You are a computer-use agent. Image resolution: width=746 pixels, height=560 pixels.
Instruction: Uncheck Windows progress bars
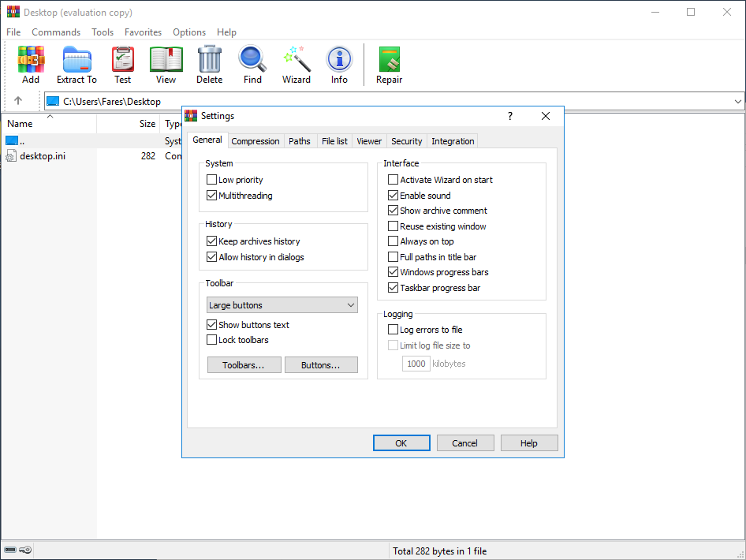tap(393, 271)
